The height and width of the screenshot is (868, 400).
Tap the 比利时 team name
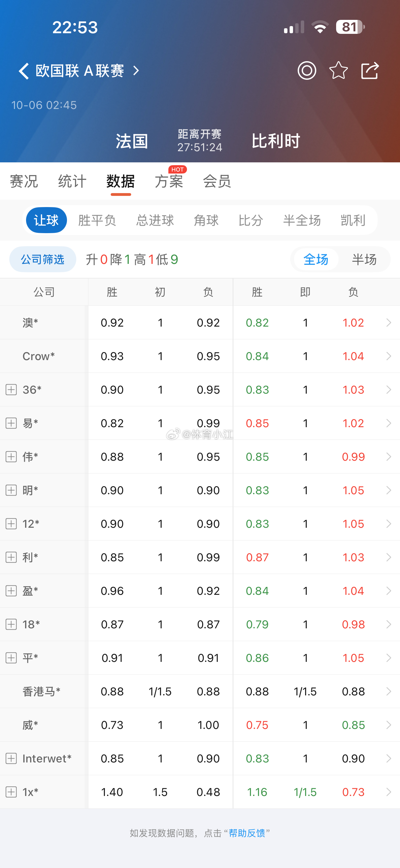[276, 141]
